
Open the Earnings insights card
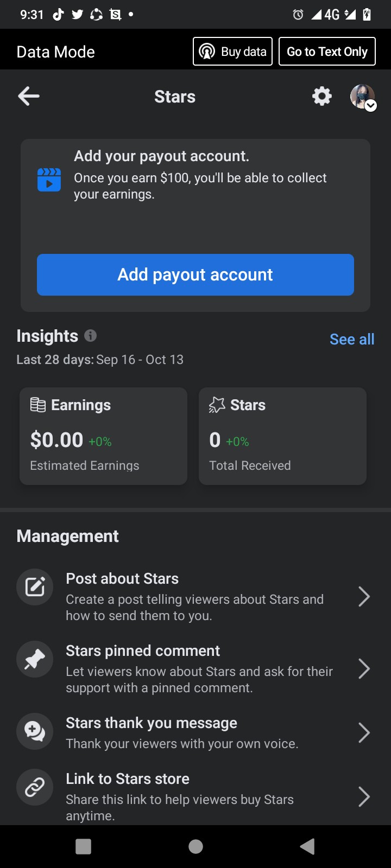click(x=103, y=436)
